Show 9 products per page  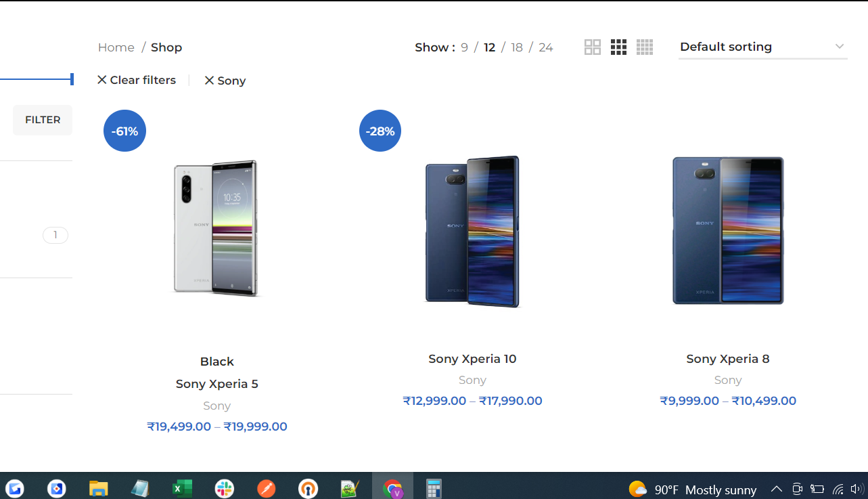464,47
